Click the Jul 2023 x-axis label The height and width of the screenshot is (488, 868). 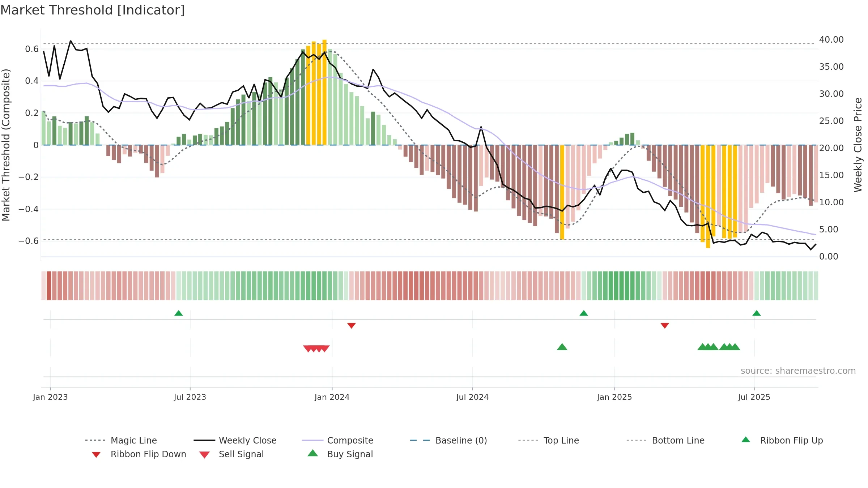pos(190,397)
